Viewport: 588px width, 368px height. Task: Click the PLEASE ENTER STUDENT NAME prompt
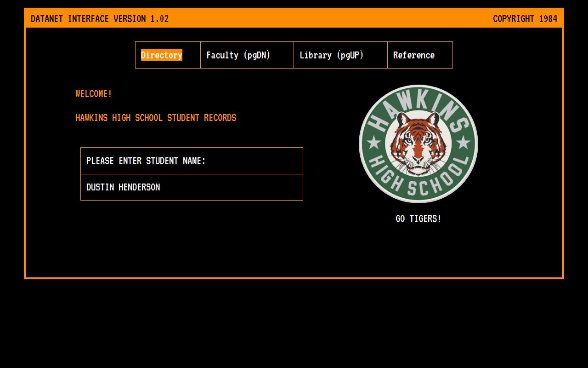146,161
